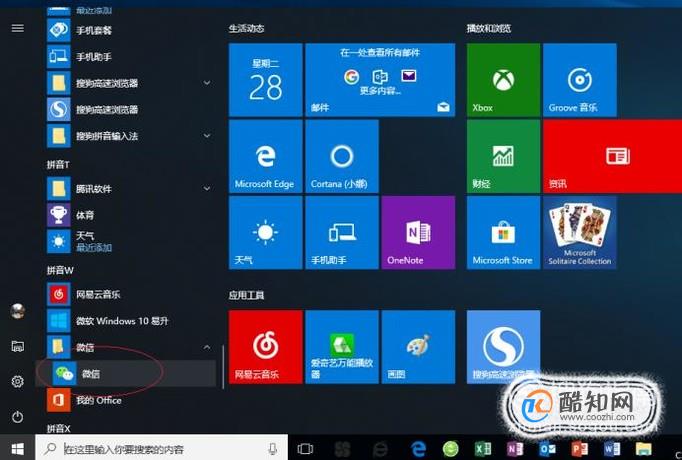Open the 天气 weather tile
Image resolution: width=682 pixels, height=460 pixels.
[265, 233]
